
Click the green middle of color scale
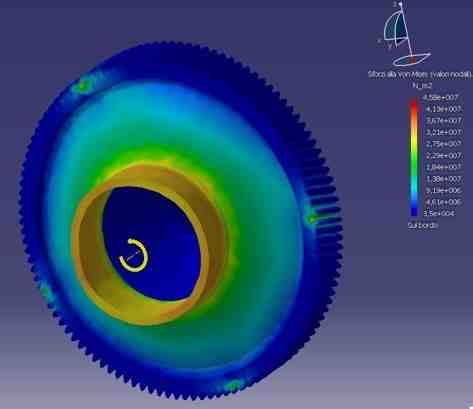tap(414, 160)
